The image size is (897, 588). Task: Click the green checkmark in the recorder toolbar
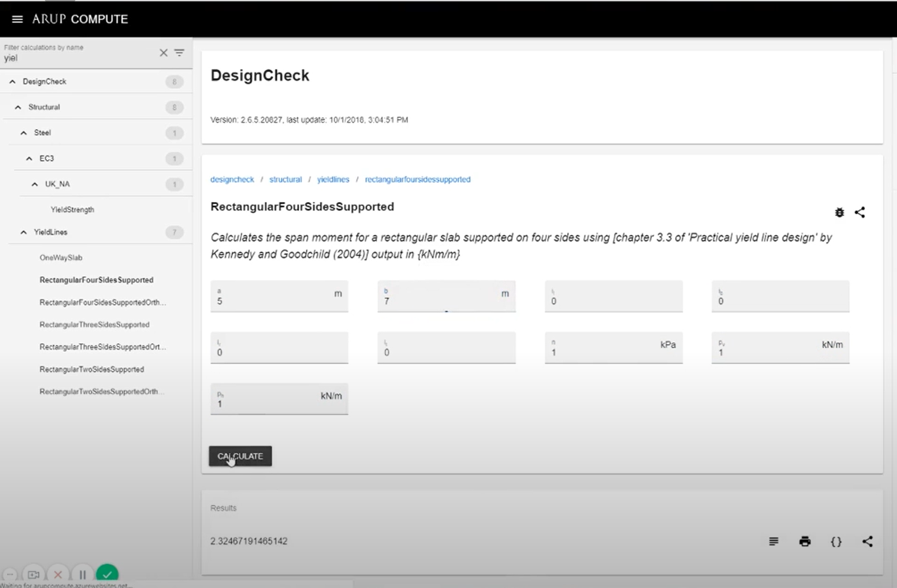[107, 574]
